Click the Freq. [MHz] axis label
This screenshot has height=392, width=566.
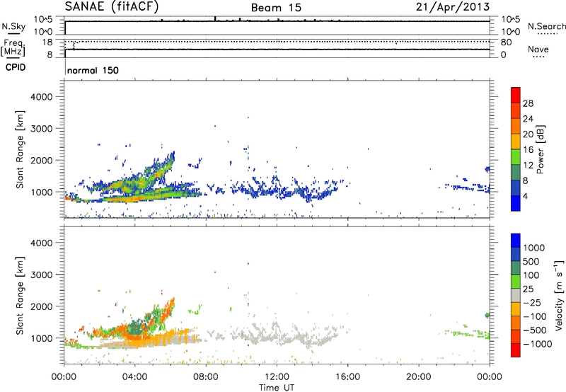(x=13, y=47)
